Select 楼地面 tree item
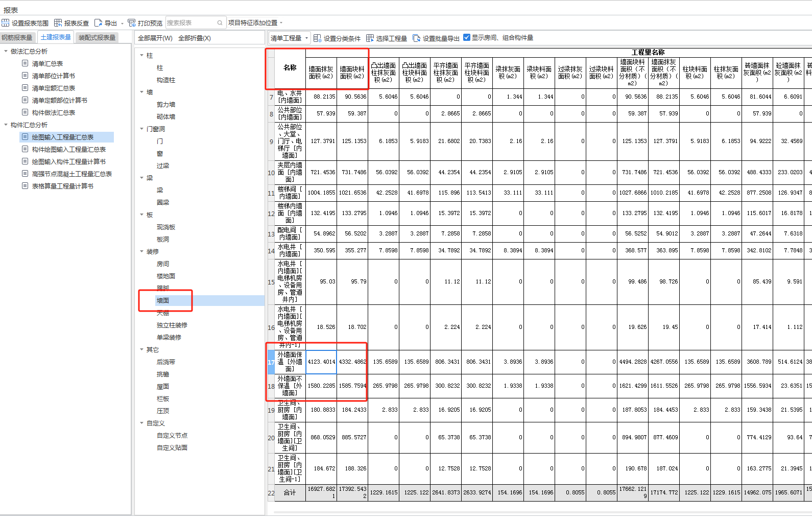 coord(166,276)
